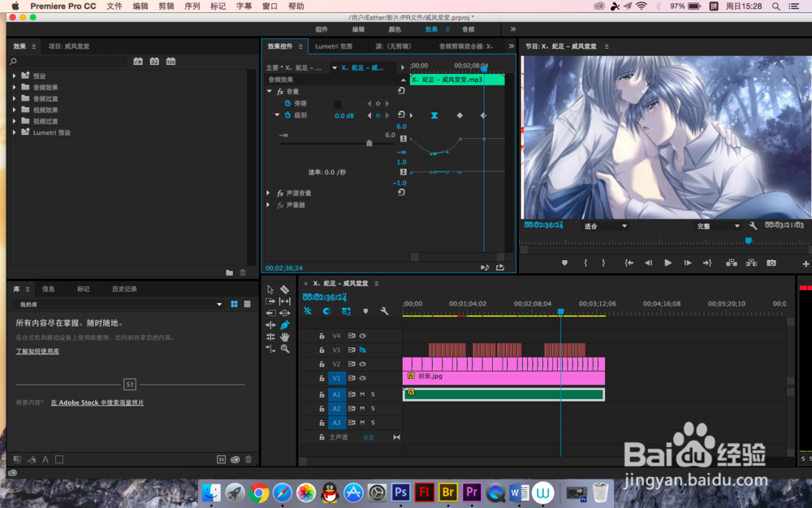Click Mark In bracket button

585,263
